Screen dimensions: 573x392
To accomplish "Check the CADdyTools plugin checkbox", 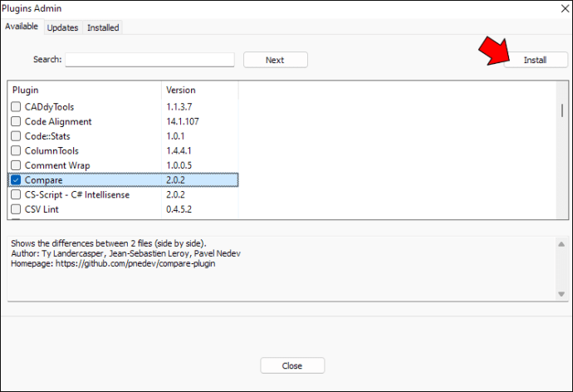I will (16, 106).
